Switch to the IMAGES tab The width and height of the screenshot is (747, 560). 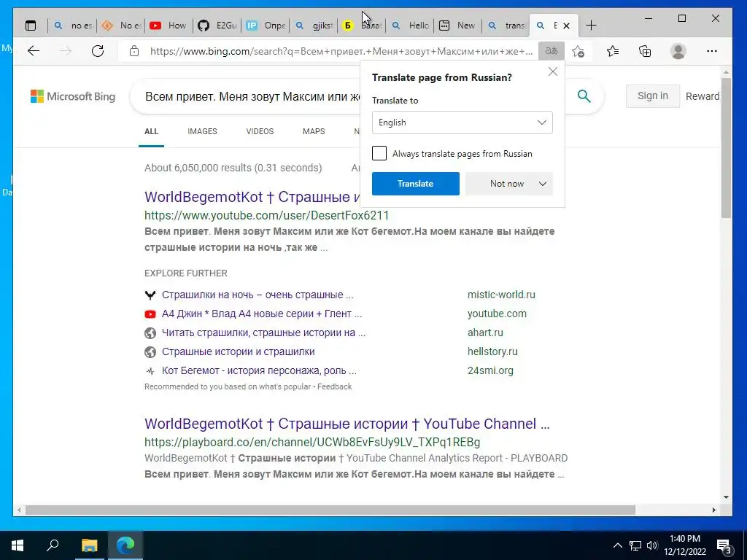coord(202,131)
